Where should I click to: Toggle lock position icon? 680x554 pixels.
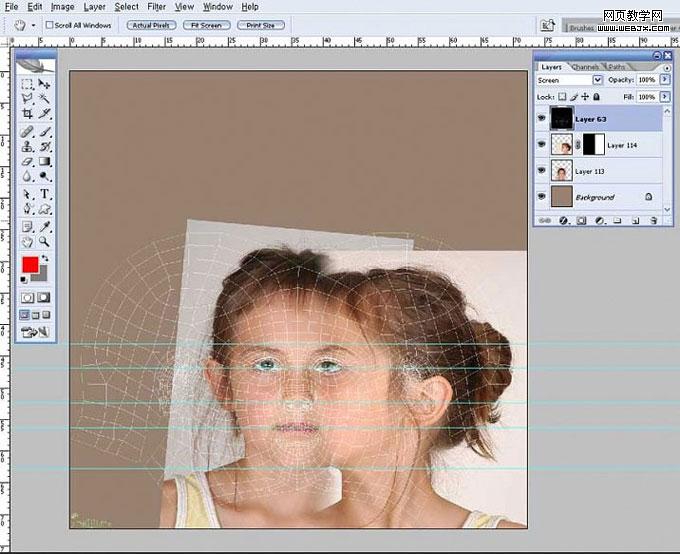click(x=585, y=97)
